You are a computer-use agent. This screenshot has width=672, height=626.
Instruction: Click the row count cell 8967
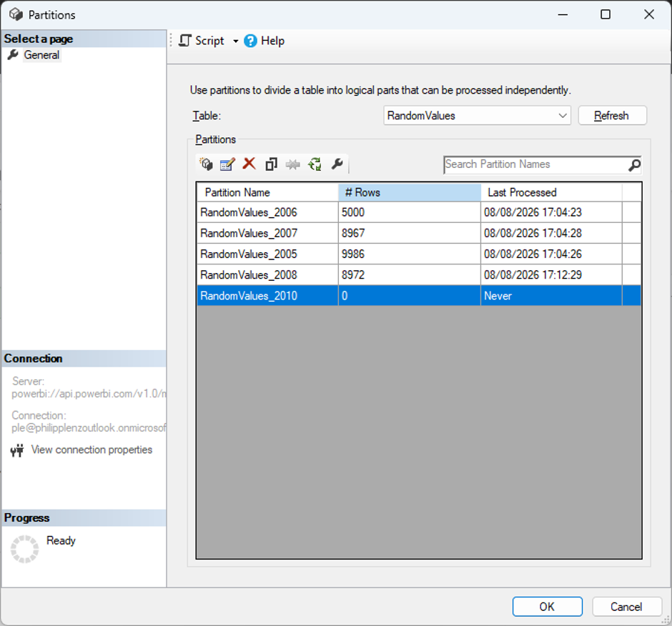[x=410, y=233]
